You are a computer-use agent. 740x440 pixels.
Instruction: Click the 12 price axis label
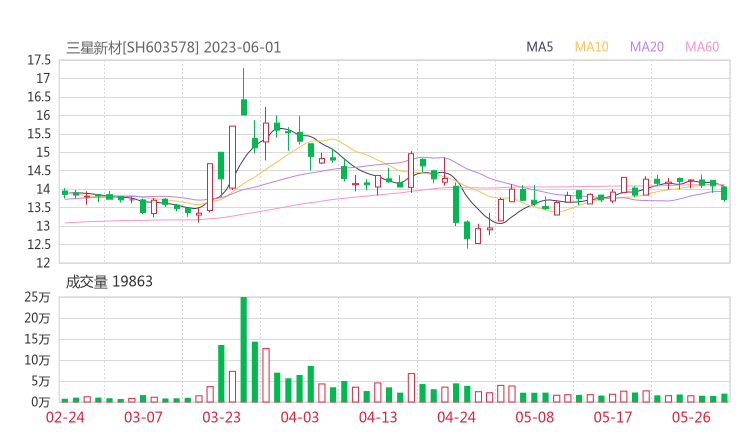point(43,263)
